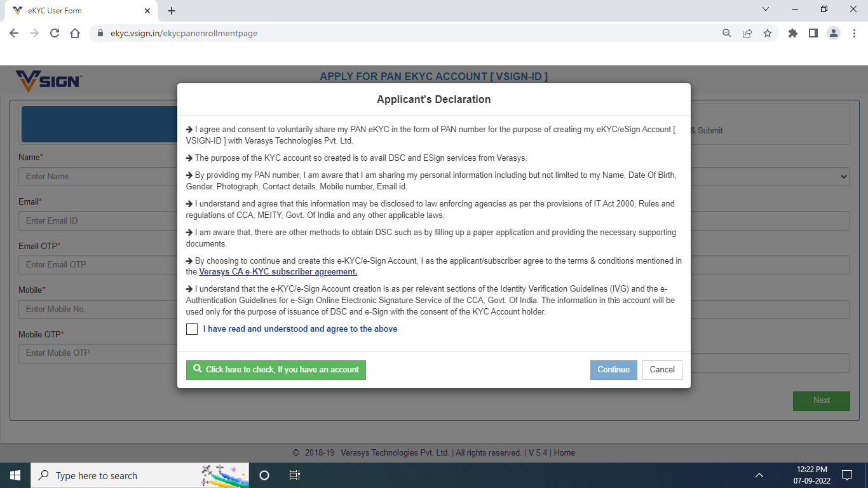Screen dimensions: 868x488
Task: Click the Enter Email ID field
Action: pyautogui.click(x=98, y=221)
